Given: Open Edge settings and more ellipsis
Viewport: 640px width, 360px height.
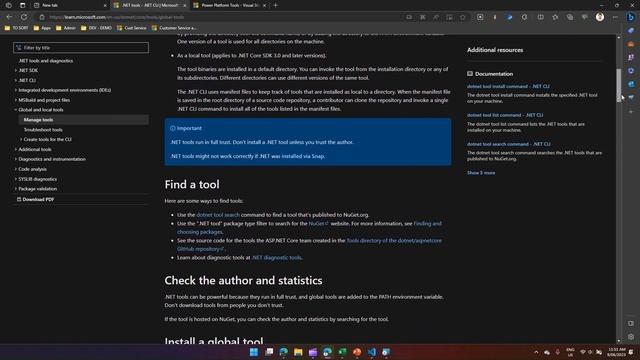Looking at the screenshot, I should (615, 17).
